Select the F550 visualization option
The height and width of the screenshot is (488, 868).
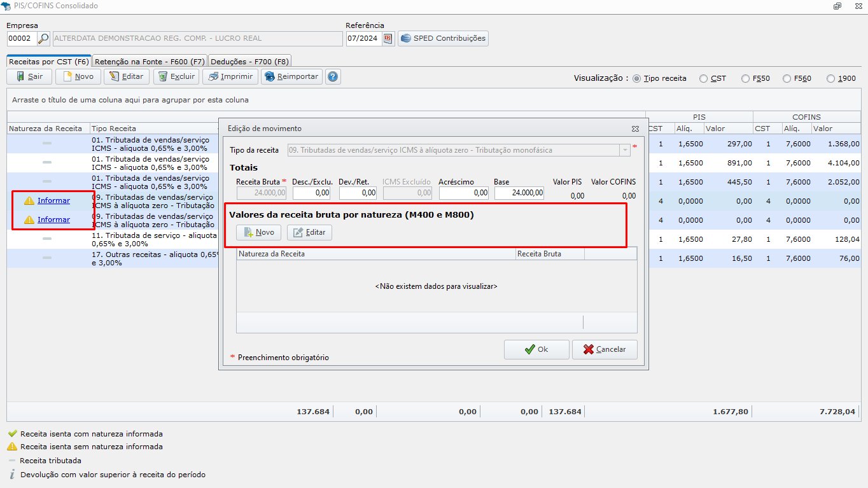[x=745, y=79]
